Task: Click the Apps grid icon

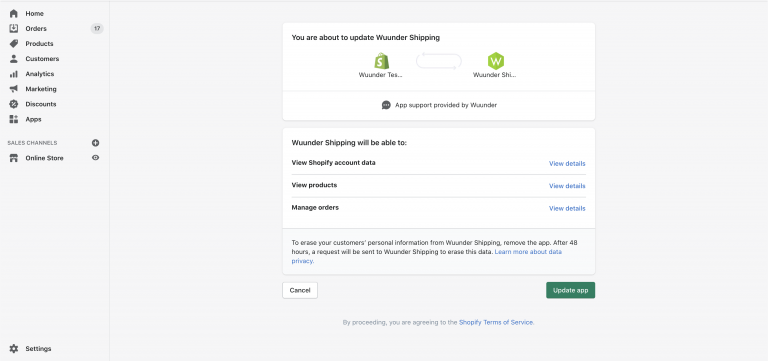Action: pos(14,119)
